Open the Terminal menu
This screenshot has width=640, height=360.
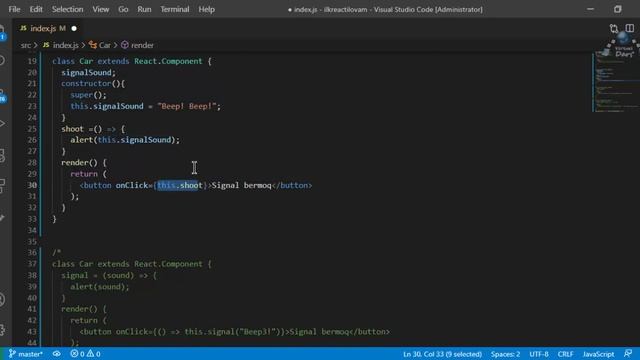(175, 9)
